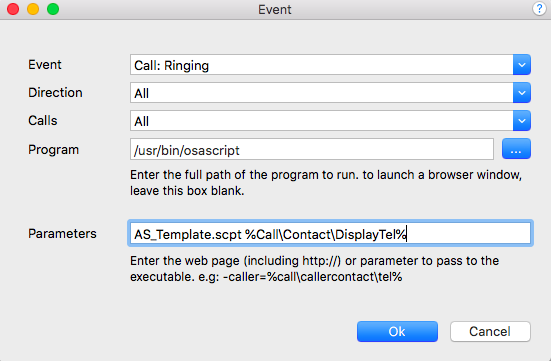Click the Event window title bar

coord(275,9)
